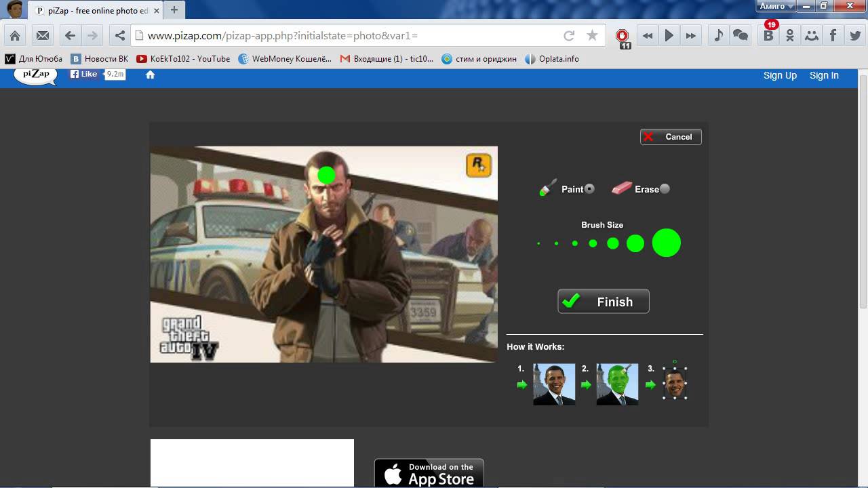The width and height of the screenshot is (868, 488).
Task: Open the Для Ютюба bookmark
Action: click(x=34, y=59)
